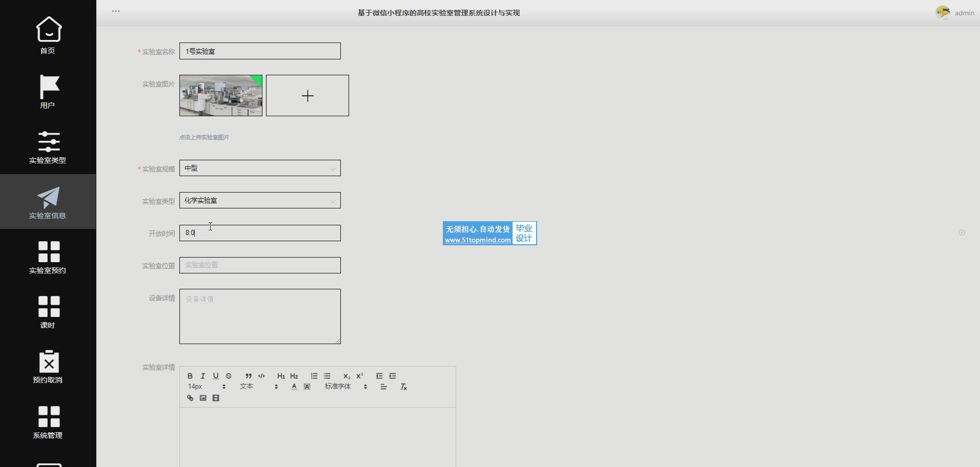980x467 pixels.
Task: Toggle underline formatting in the editor
Action: (216, 376)
